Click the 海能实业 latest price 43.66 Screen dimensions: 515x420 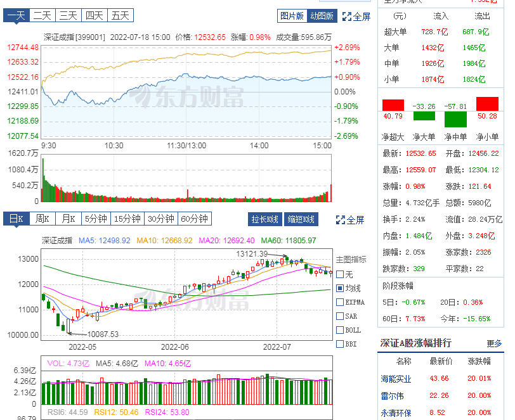(439, 378)
